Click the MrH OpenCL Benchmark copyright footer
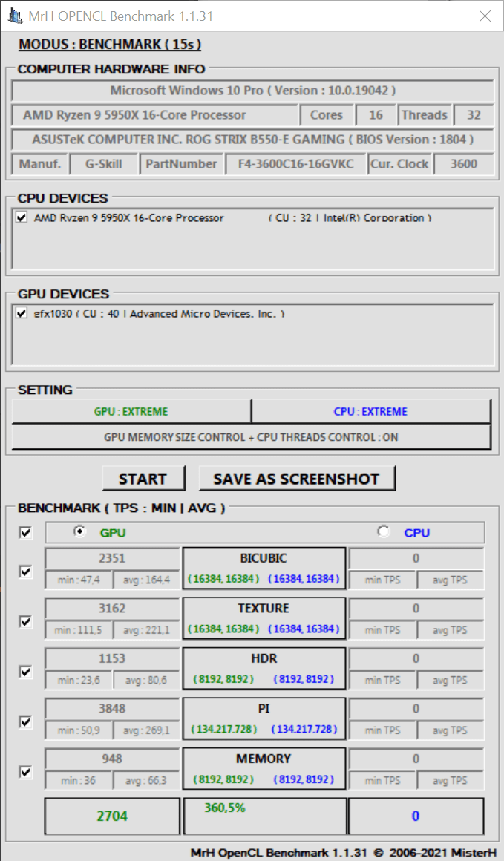The height and width of the screenshot is (861, 504). pos(344,853)
